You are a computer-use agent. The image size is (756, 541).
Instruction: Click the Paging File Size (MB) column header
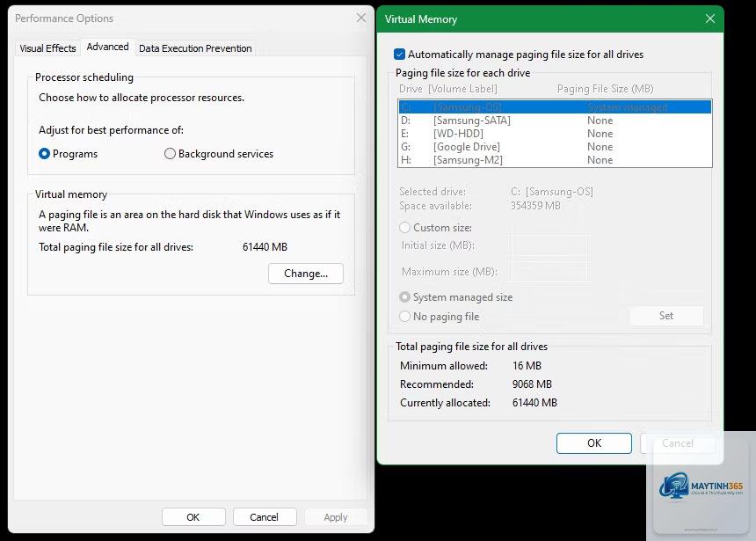tap(605, 89)
